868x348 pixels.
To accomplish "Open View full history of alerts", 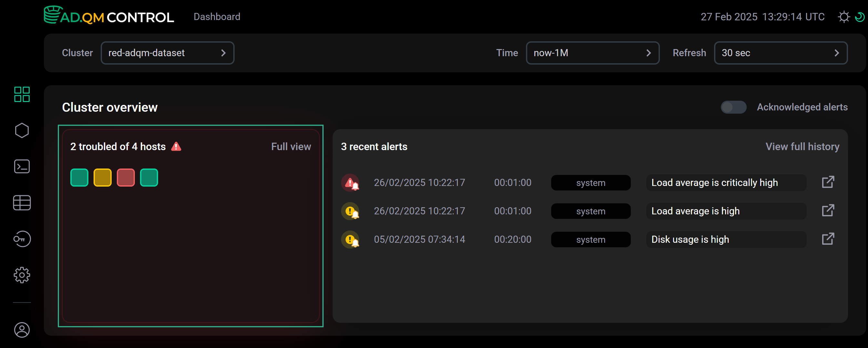I will (x=802, y=146).
